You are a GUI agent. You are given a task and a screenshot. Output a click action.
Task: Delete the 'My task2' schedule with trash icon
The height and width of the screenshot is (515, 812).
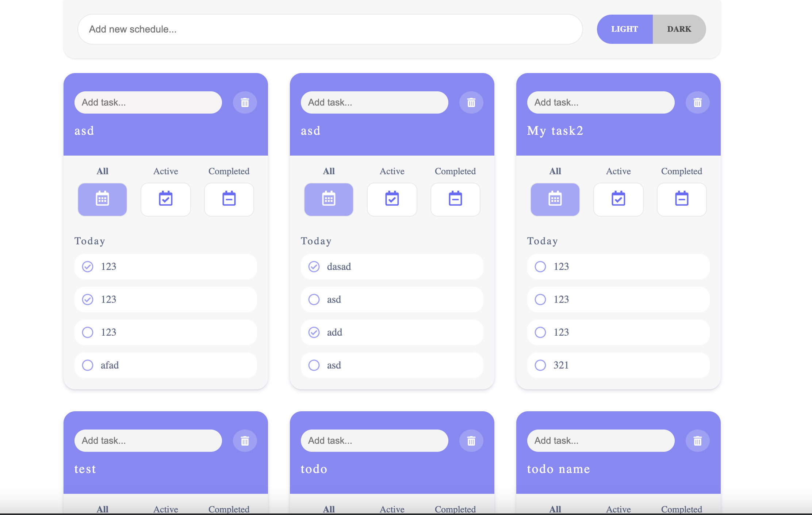point(697,103)
